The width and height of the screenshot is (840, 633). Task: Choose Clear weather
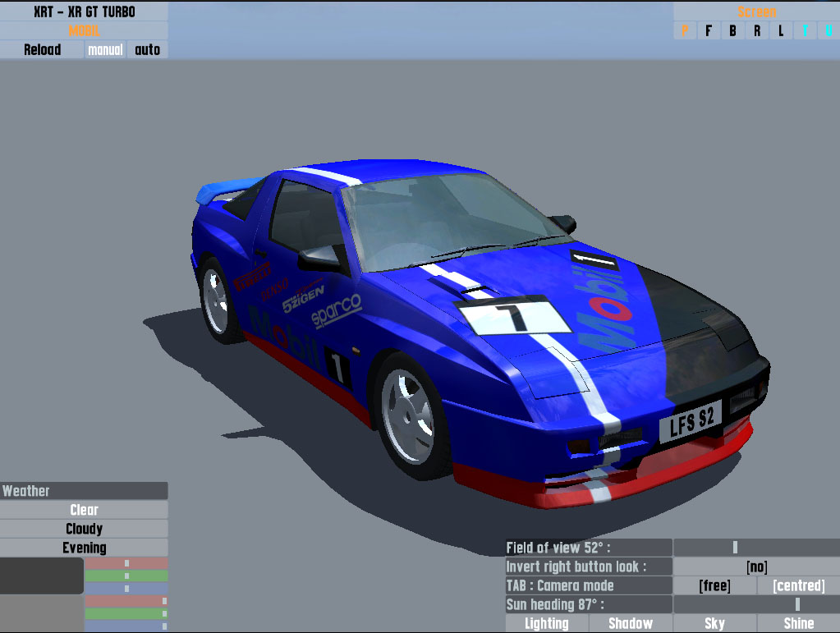(x=84, y=510)
